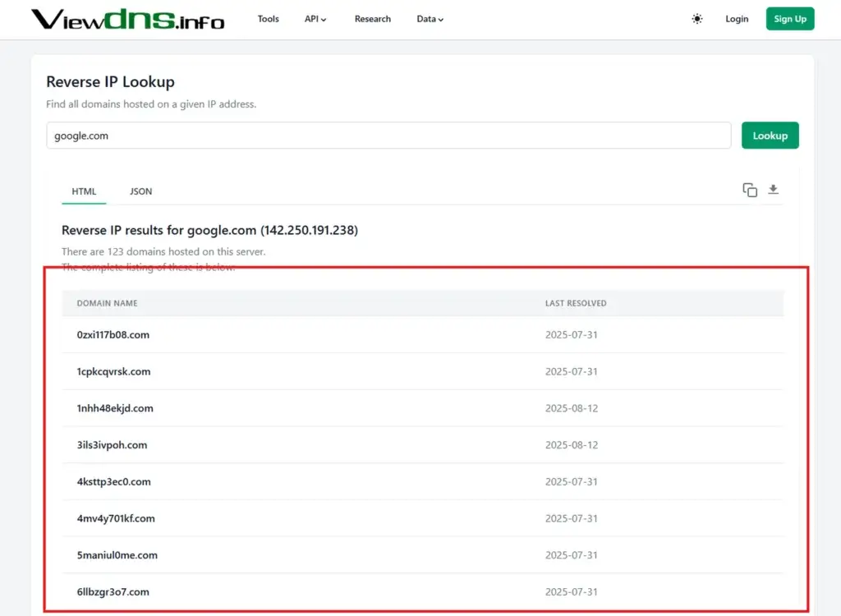This screenshot has width=841, height=616.
Task: Click the Sign Up button
Action: click(x=789, y=19)
